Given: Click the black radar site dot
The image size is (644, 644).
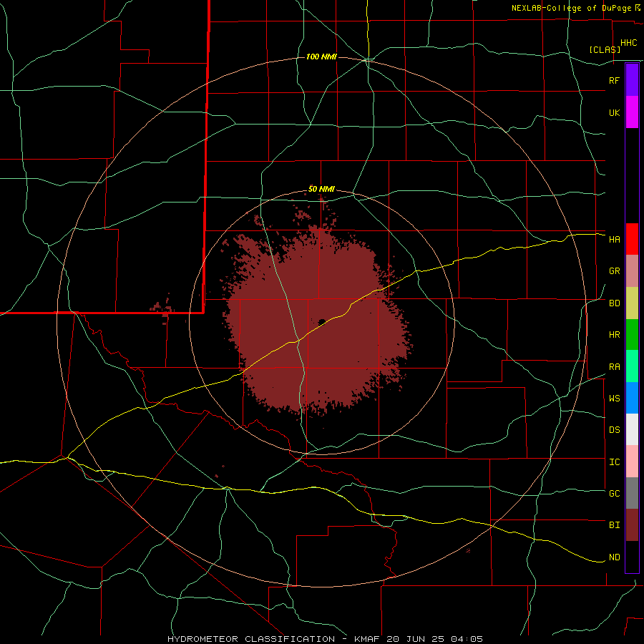Looking at the screenshot, I should click(x=322, y=321).
